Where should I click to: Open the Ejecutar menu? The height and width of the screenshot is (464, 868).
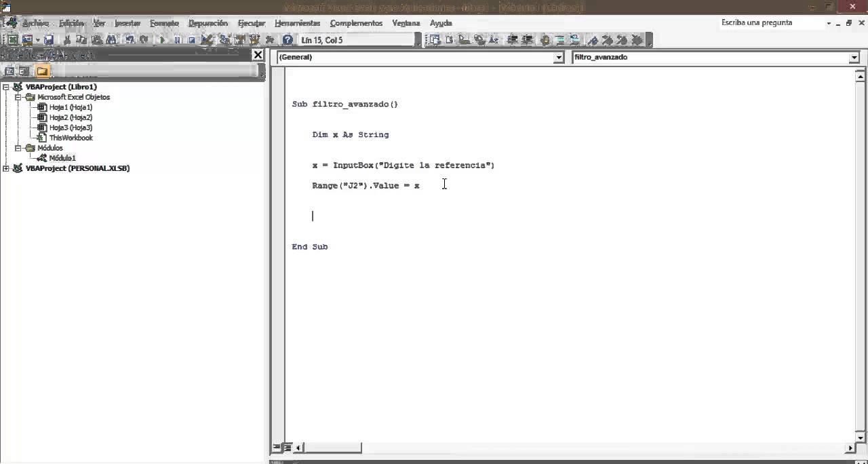click(252, 23)
